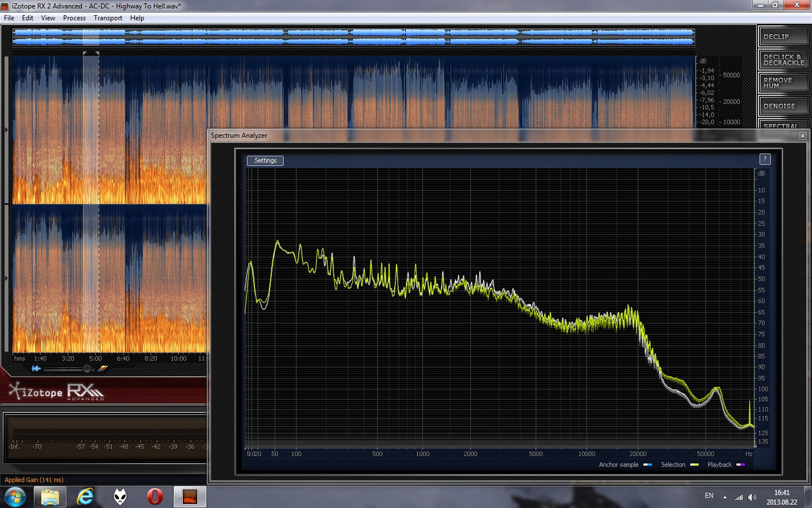Click the Applied Gain (141 ms) status text
This screenshot has width=812, height=508.
click(34, 479)
